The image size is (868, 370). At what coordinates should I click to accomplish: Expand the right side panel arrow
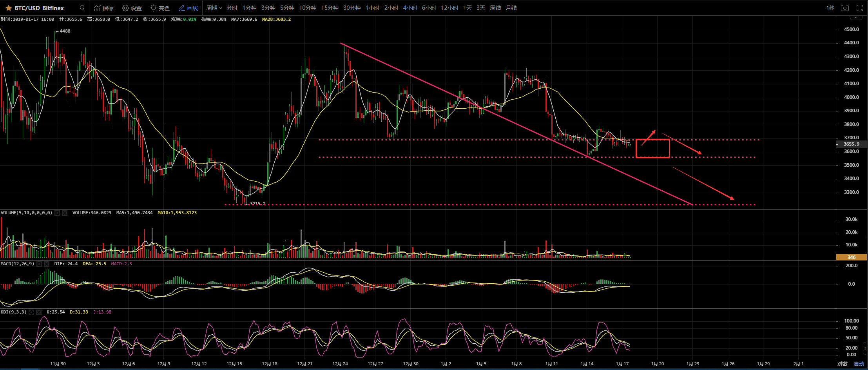865,348
